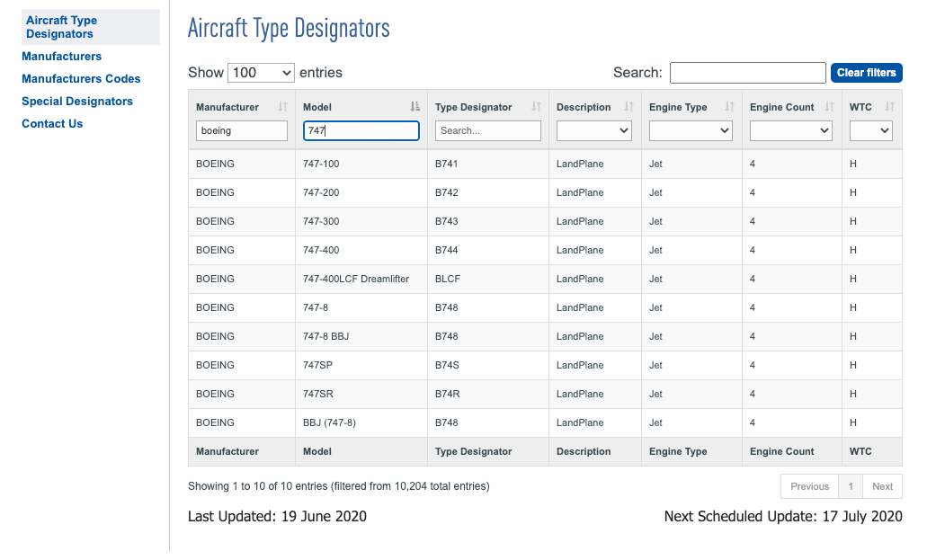Open the Engine Count filter dropdown
This screenshot has height=560, width=945.
coord(791,131)
